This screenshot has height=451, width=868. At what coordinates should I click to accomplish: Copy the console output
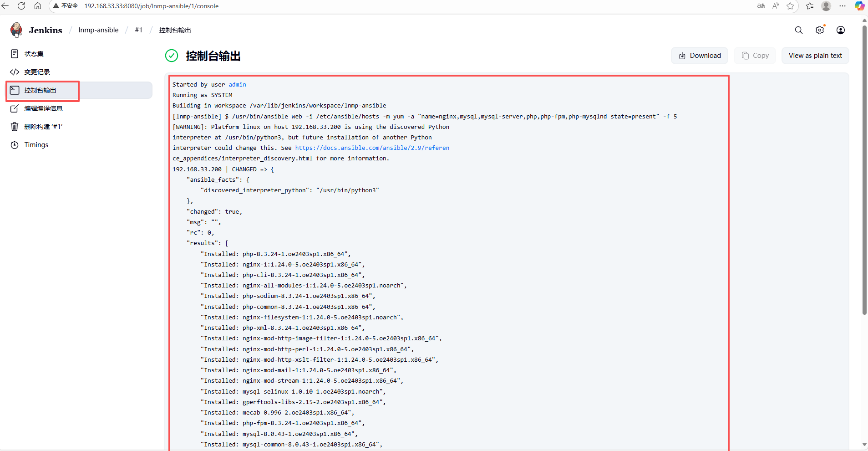pos(755,56)
